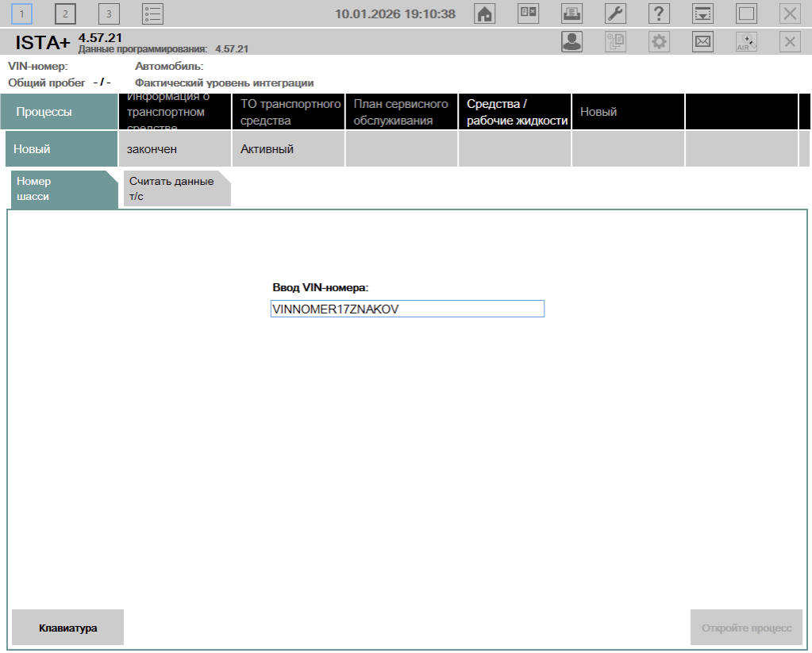Screen dimensions: 812x653
Task: Open ТО транспортного средства tab
Action: [x=289, y=112]
